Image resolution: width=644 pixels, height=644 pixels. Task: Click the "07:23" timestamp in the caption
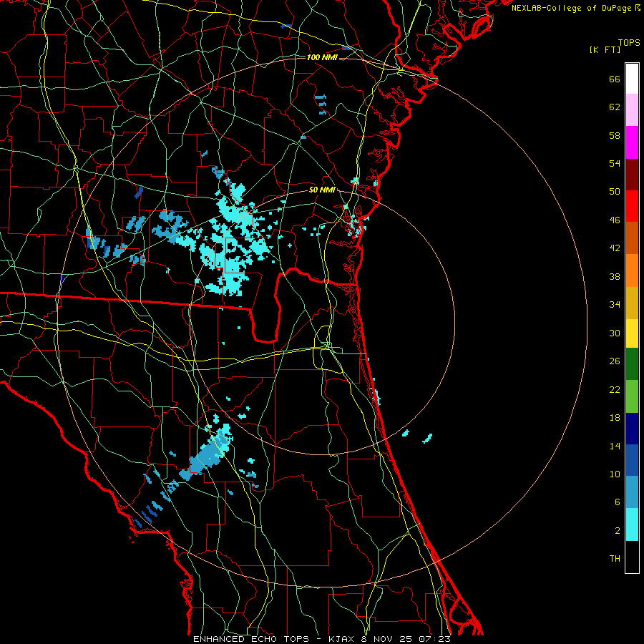(x=435, y=639)
